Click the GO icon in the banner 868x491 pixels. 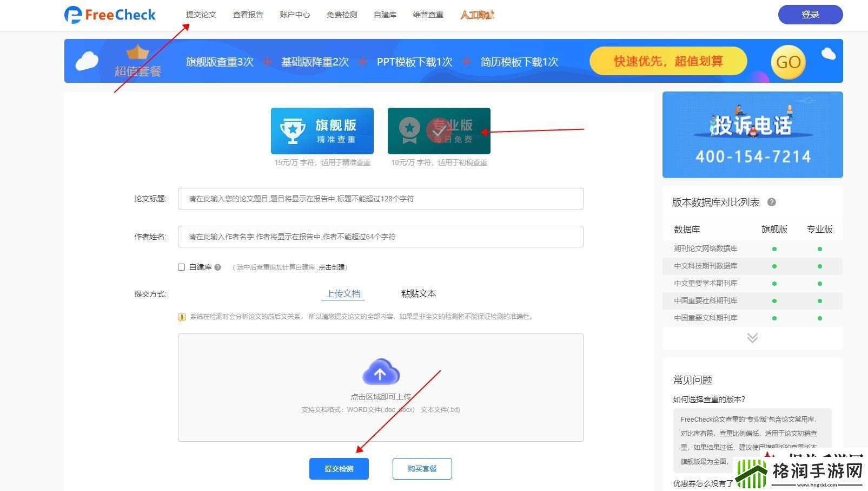click(x=787, y=61)
